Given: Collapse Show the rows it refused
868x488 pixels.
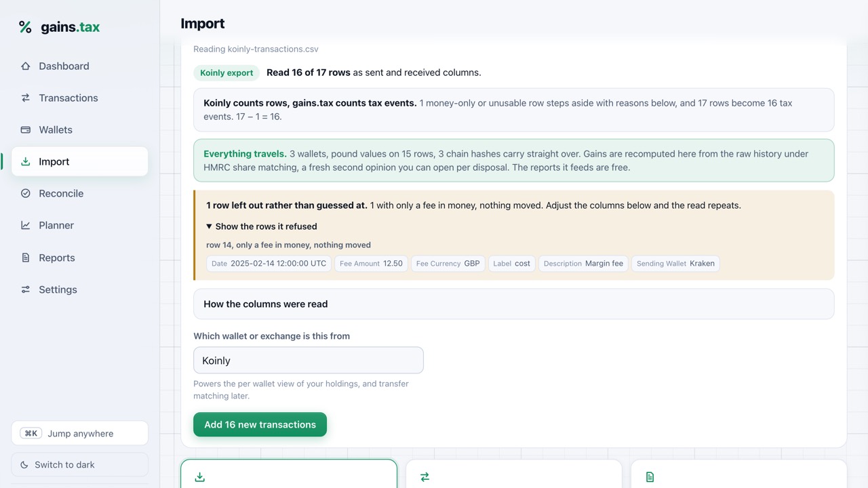Looking at the screenshot, I should (262, 226).
